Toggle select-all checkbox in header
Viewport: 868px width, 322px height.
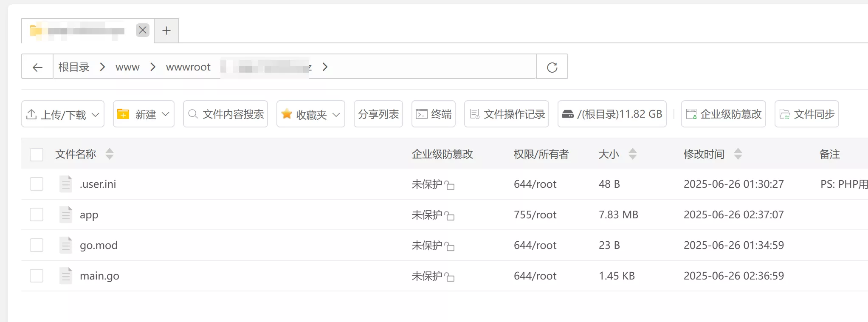pos(37,154)
